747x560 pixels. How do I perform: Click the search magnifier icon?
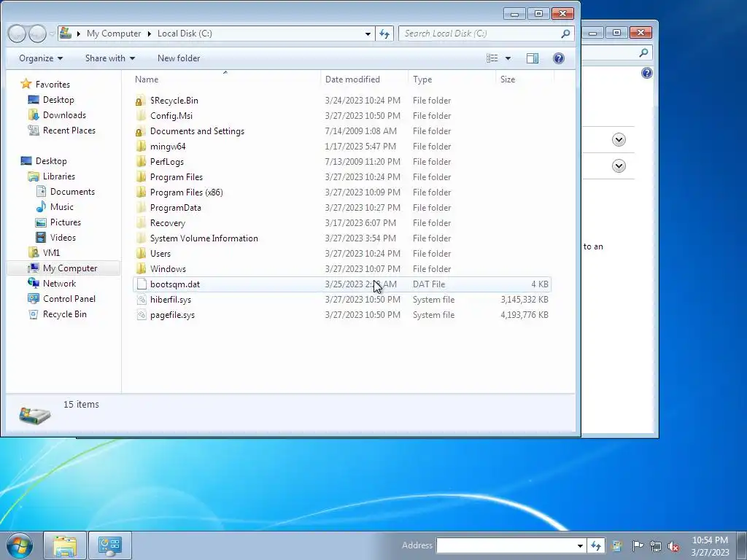(x=565, y=34)
